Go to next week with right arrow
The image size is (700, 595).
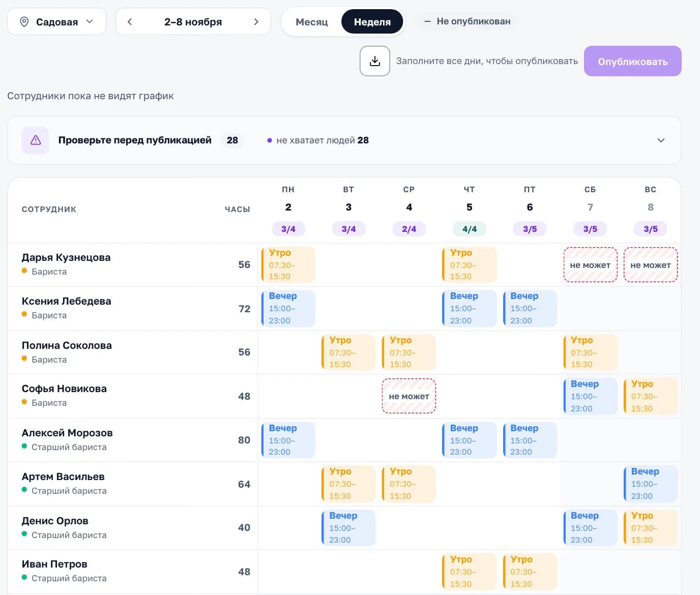[x=256, y=22]
